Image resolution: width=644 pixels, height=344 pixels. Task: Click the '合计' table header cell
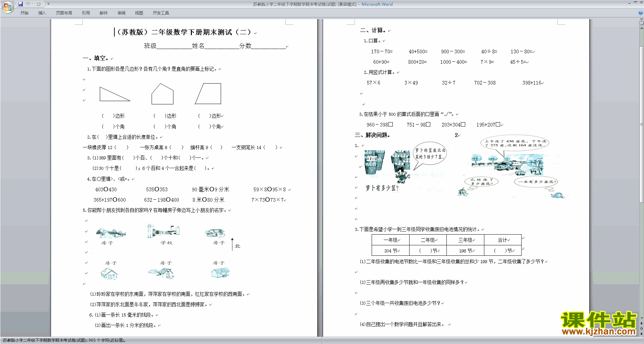tap(503, 240)
